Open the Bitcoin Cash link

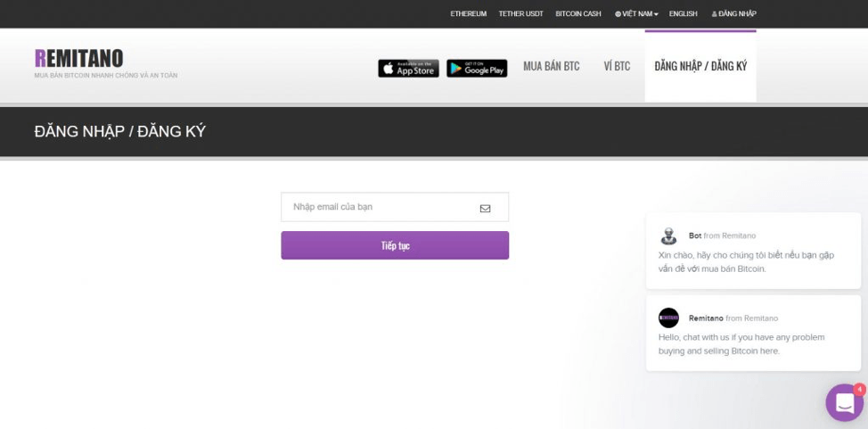click(x=578, y=14)
